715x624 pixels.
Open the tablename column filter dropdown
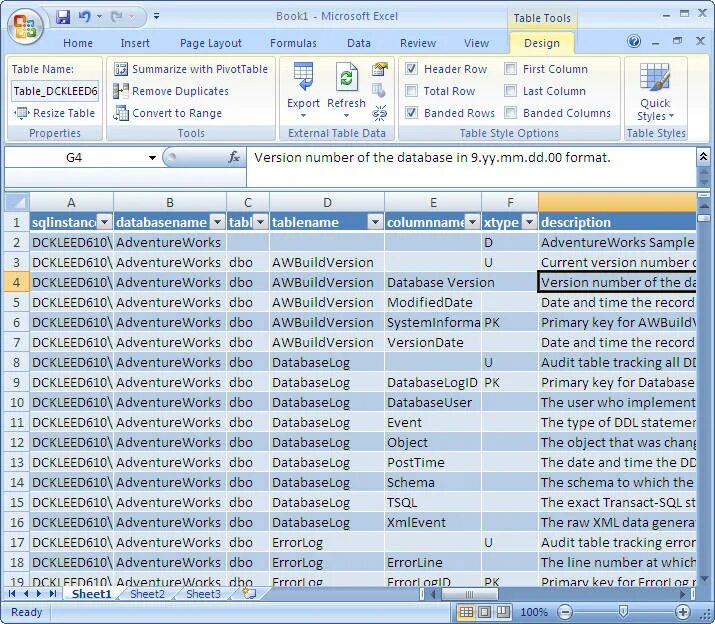(375, 222)
